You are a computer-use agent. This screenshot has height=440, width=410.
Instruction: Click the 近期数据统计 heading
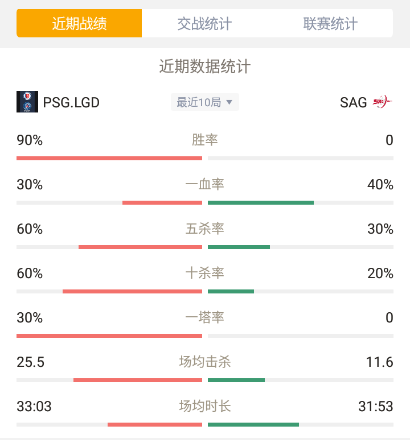click(x=205, y=66)
